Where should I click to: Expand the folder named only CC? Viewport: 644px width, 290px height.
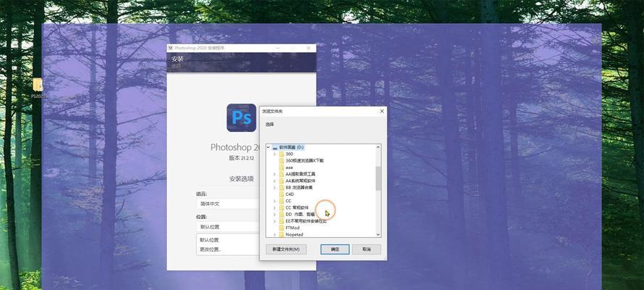click(275, 201)
